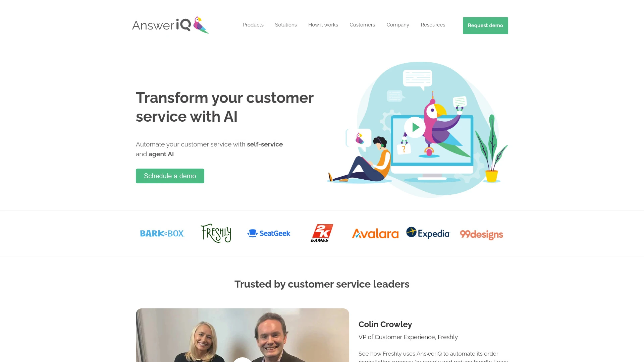Click the AnswerIQ parrot logo icon
Screen dimensions: 644x362
click(x=199, y=24)
